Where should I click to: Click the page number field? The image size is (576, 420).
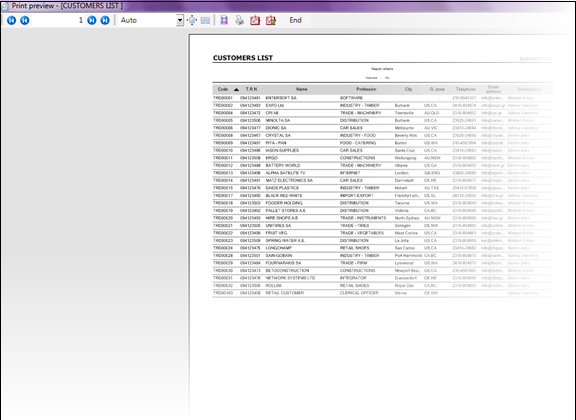[58, 20]
